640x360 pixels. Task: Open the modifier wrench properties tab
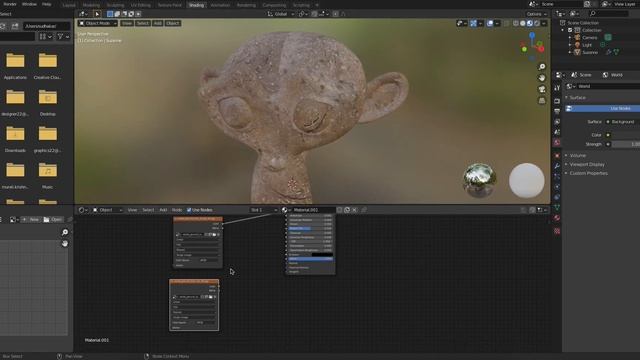tap(557, 166)
